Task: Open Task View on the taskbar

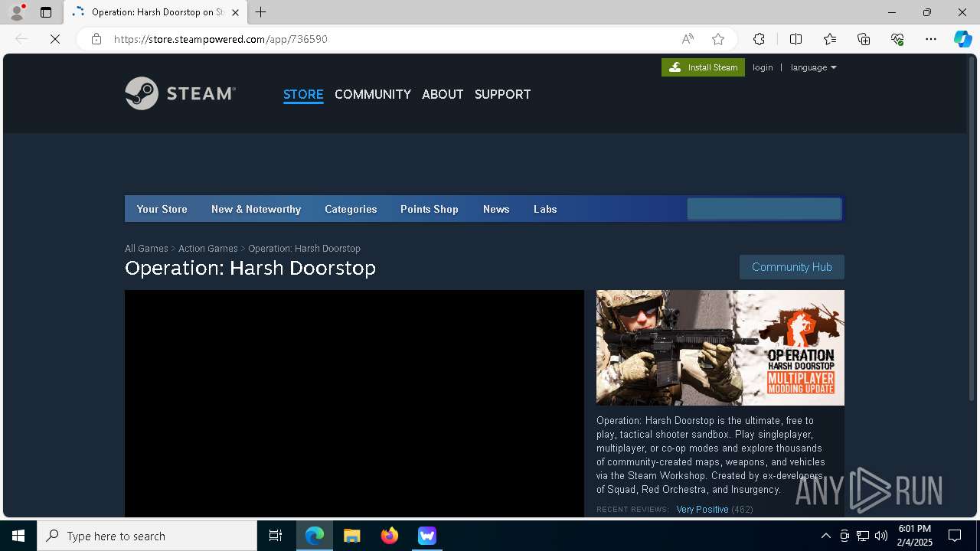Action: pos(276,536)
